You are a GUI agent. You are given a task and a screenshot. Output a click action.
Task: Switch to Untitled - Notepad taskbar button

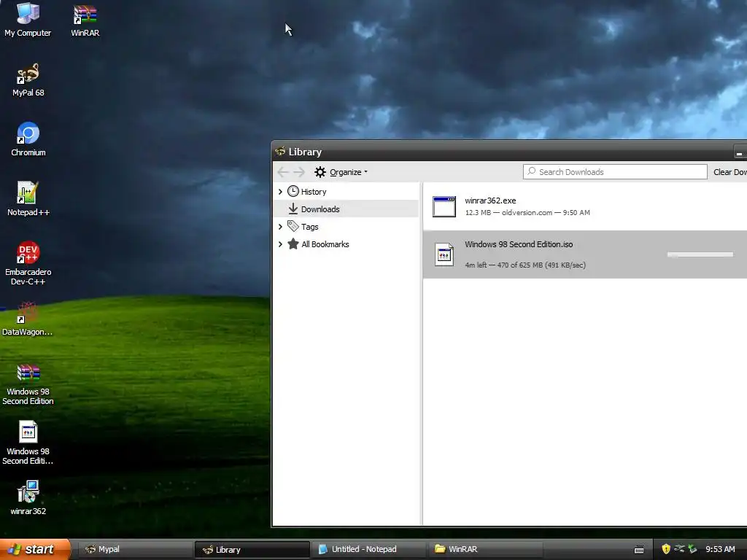pos(368,550)
